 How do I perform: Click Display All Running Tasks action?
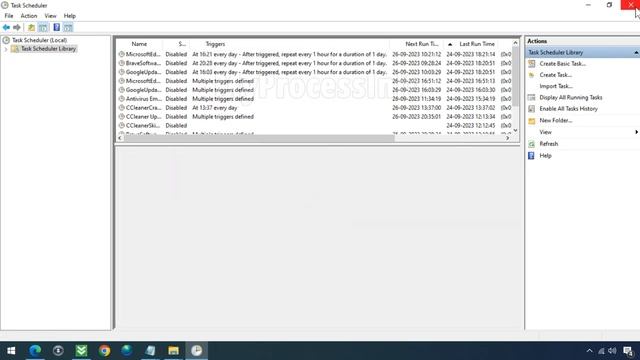click(571, 97)
